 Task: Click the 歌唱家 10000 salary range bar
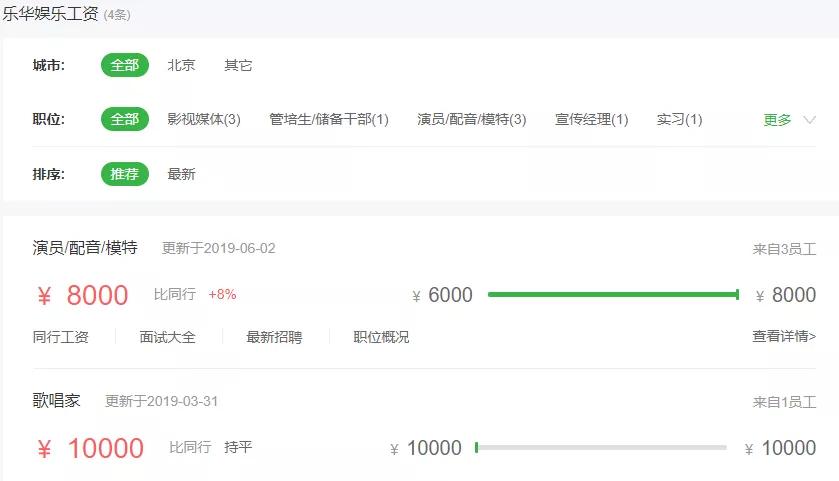[601, 447]
